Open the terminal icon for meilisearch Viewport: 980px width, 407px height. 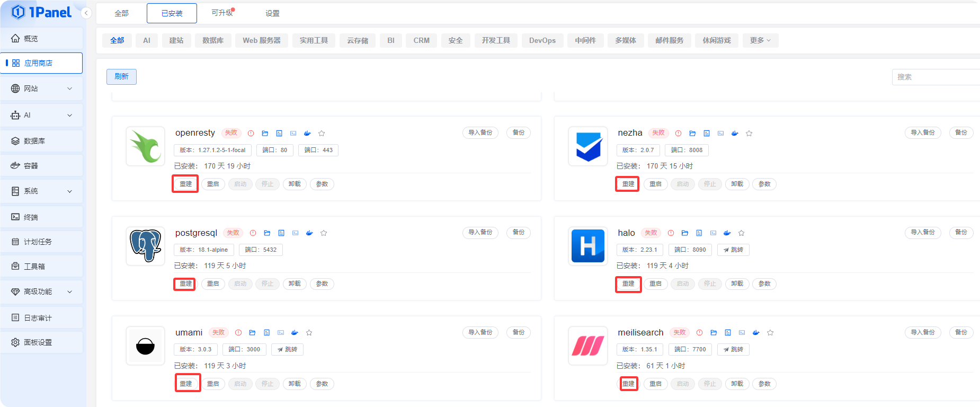pos(742,333)
